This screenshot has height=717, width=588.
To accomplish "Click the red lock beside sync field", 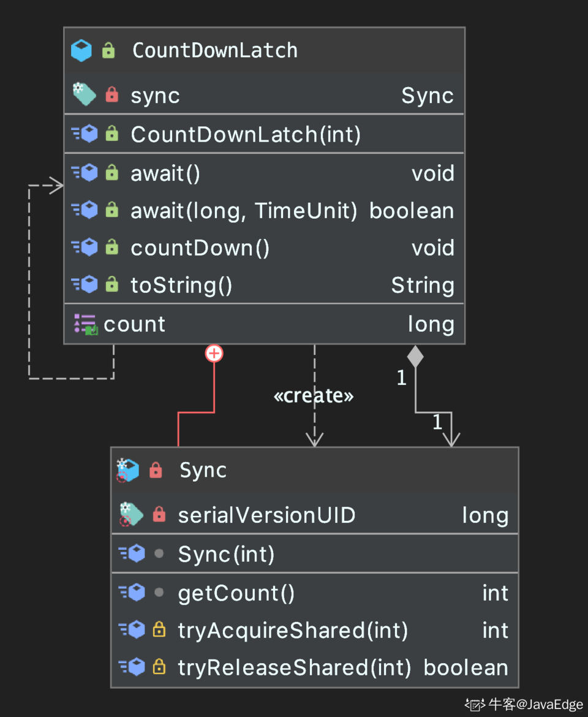I will [x=111, y=95].
